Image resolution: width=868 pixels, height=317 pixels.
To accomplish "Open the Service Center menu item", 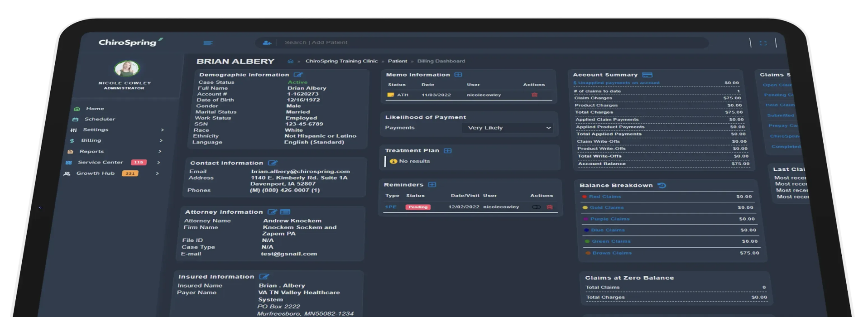I will (100, 162).
